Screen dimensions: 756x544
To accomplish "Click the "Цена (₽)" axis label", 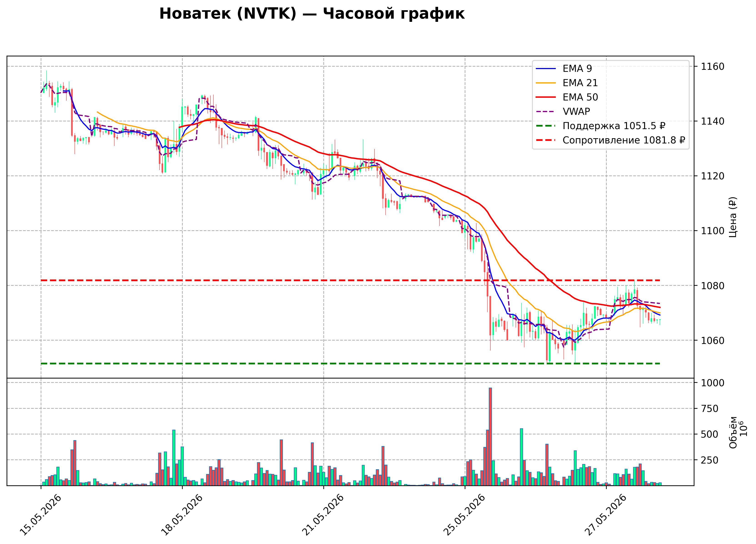I will coord(733,217).
